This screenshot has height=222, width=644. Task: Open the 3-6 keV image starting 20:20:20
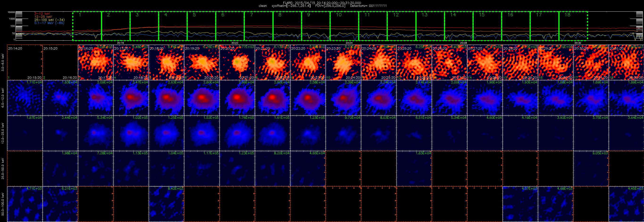[x=237, y=63]
